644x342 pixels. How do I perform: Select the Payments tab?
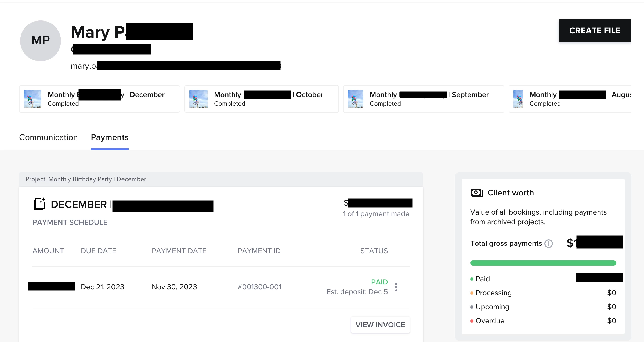pyautogui.click(x=110, y=137)
